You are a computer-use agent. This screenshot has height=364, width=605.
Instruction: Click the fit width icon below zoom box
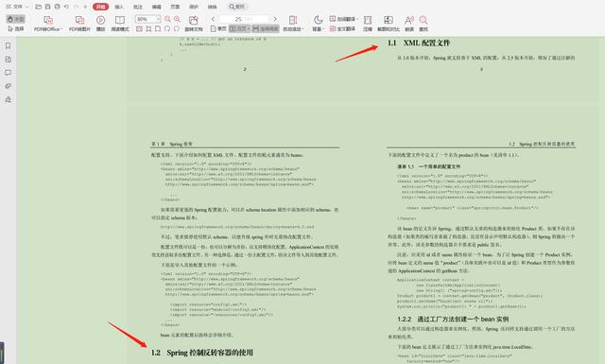pyautogui.click(x=148, y=29)
